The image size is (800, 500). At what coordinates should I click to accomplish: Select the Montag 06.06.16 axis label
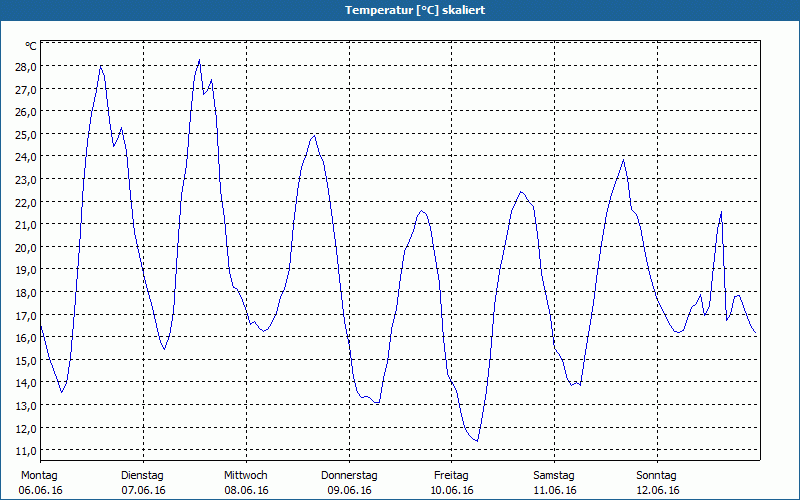tap(40, 483)
